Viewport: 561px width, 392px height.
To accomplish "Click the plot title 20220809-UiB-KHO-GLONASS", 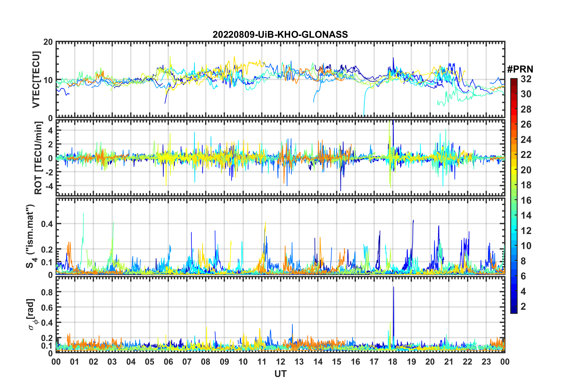I will [x=280, y=34].
